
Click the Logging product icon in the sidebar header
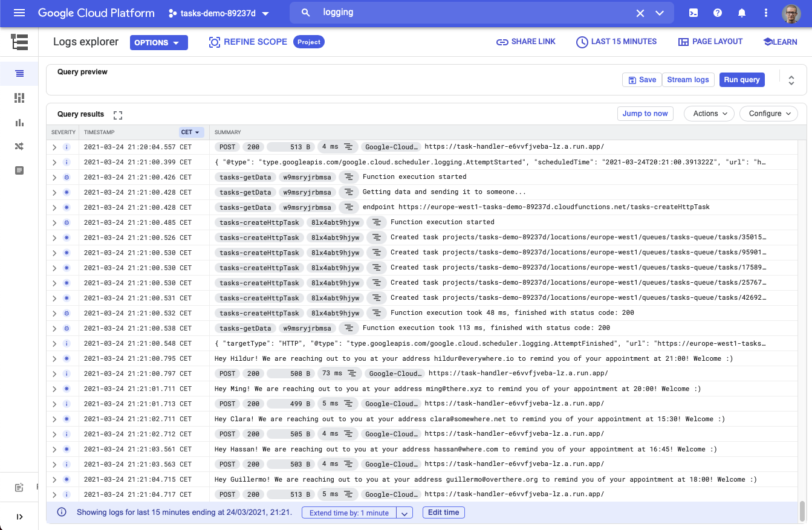click(x=19, y=42)
